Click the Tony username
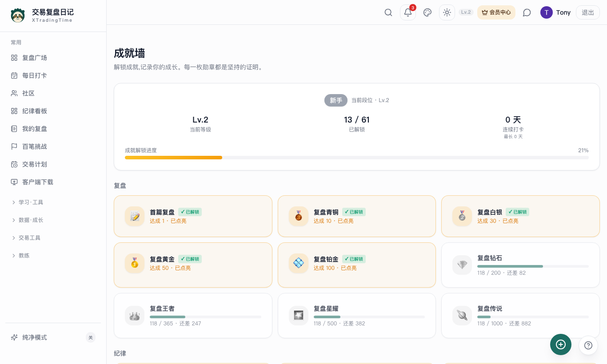The width and height of the screenshot is (607, 364). coord(563,12)
